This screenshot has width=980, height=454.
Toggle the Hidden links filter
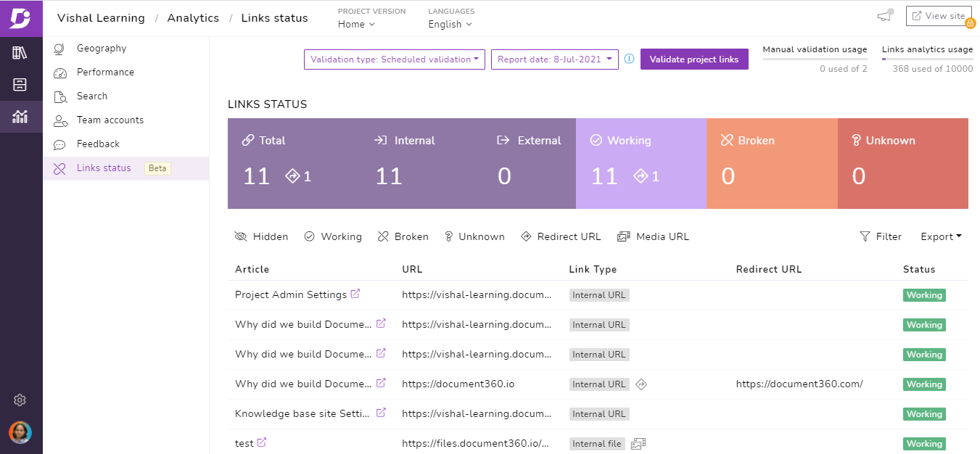261,236
